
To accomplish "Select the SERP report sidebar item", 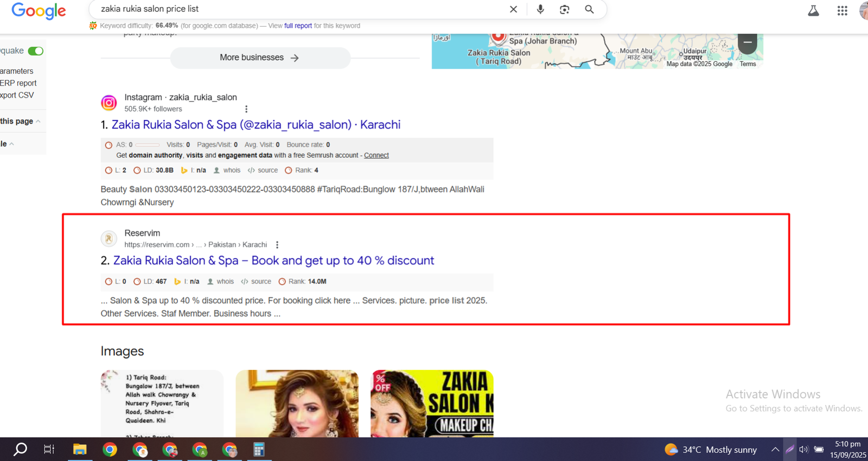I will 18,84.
